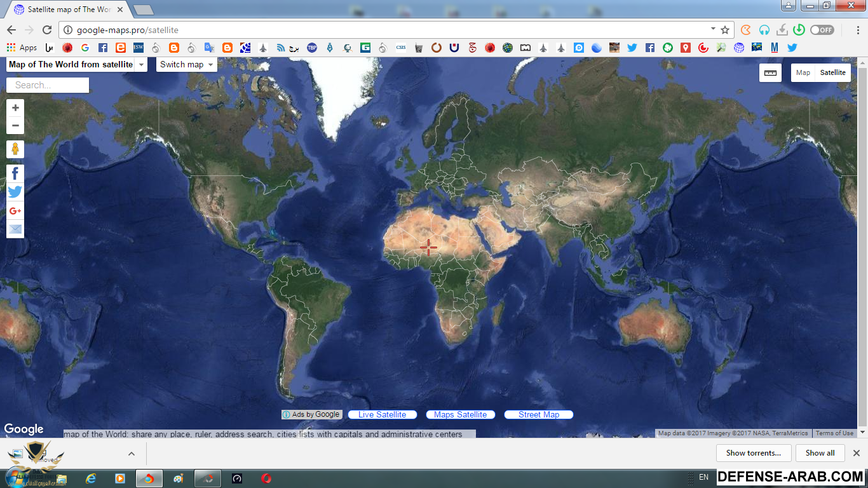Open the speedometer taskbar icon
The image size is (868, 488).
(x=237, y=478)
